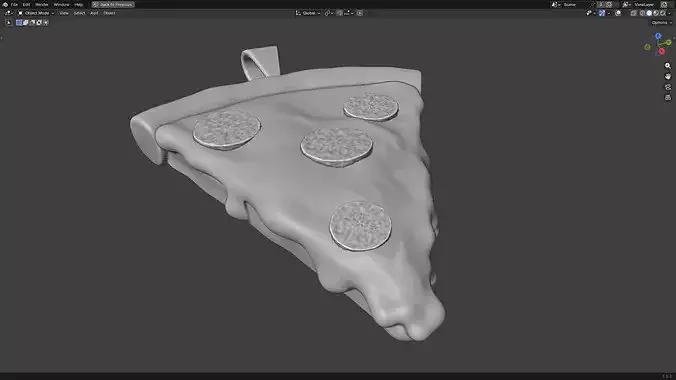676x380 pixels.
Task: Click the add view layer icon
Action: [664, 4]
